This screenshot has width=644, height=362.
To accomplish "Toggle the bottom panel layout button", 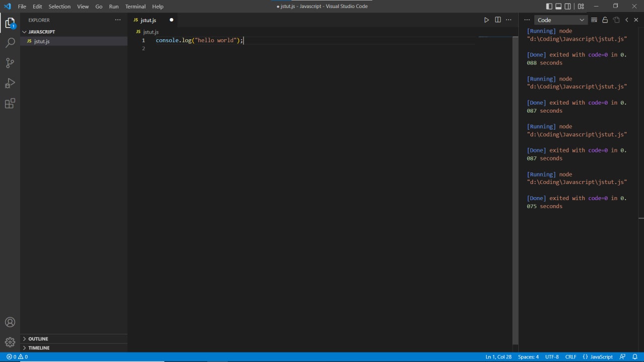I will pos(558,7).
